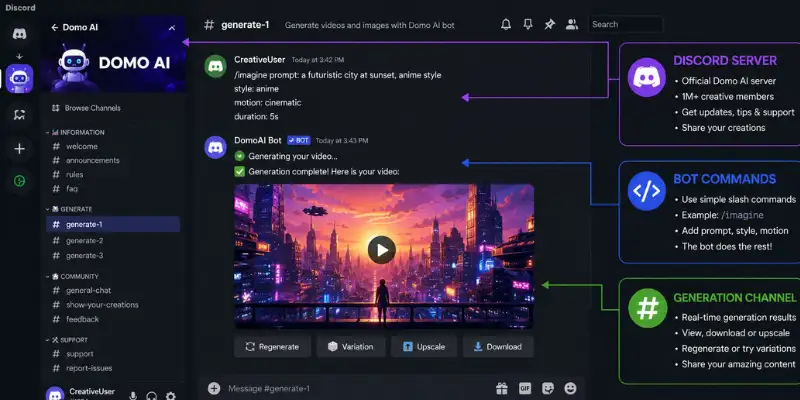
Task: Close the Domo AI server banner
Action: click(x=172, y=28)
